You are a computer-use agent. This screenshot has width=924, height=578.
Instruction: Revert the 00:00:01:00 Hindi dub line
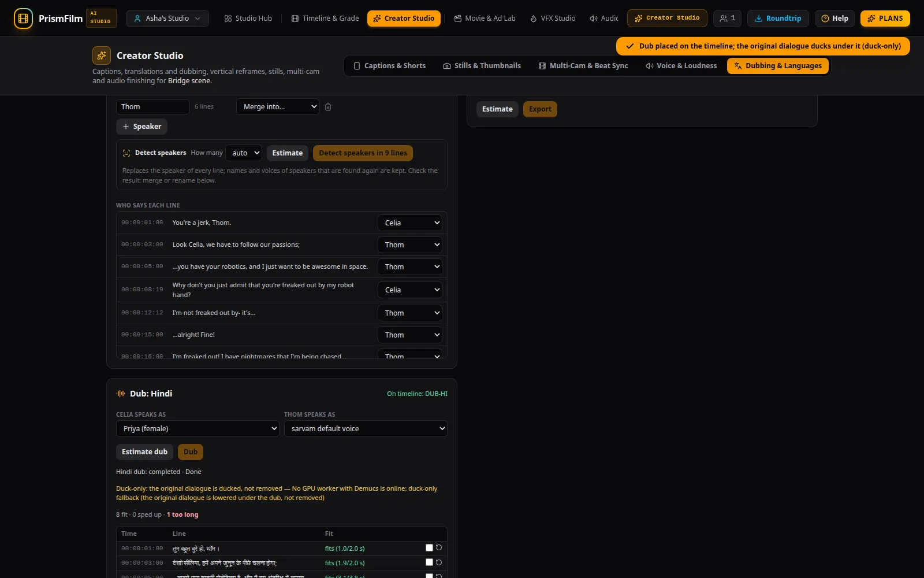(439, 548)
